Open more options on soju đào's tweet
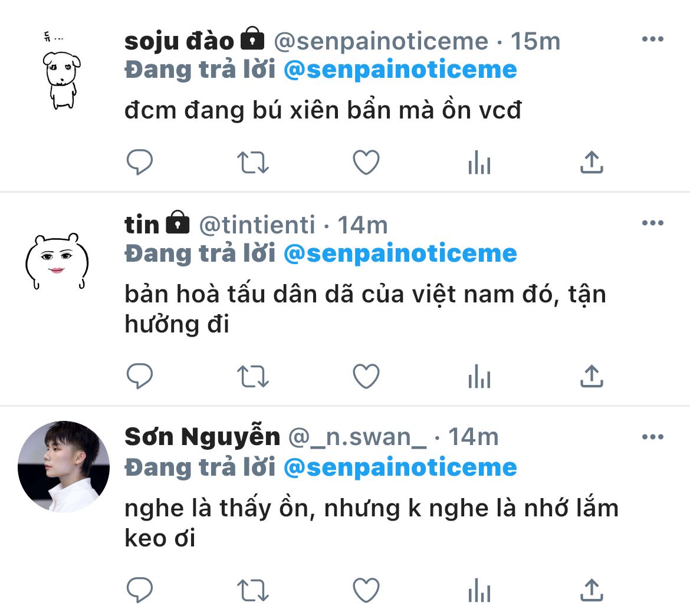 point(652,39)
